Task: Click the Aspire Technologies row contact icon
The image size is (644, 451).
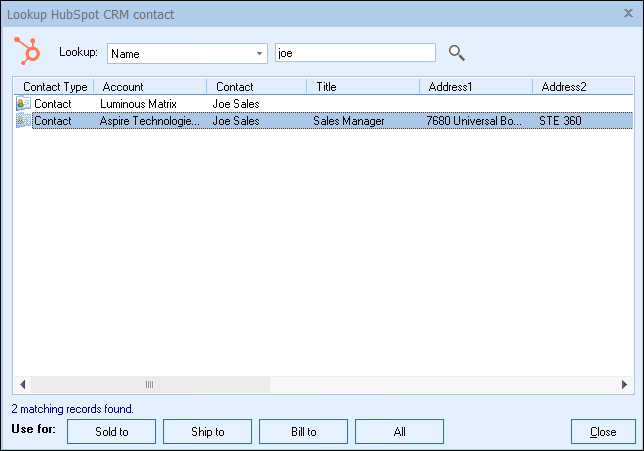Action: pyautogui.click(x=23, y=121)
